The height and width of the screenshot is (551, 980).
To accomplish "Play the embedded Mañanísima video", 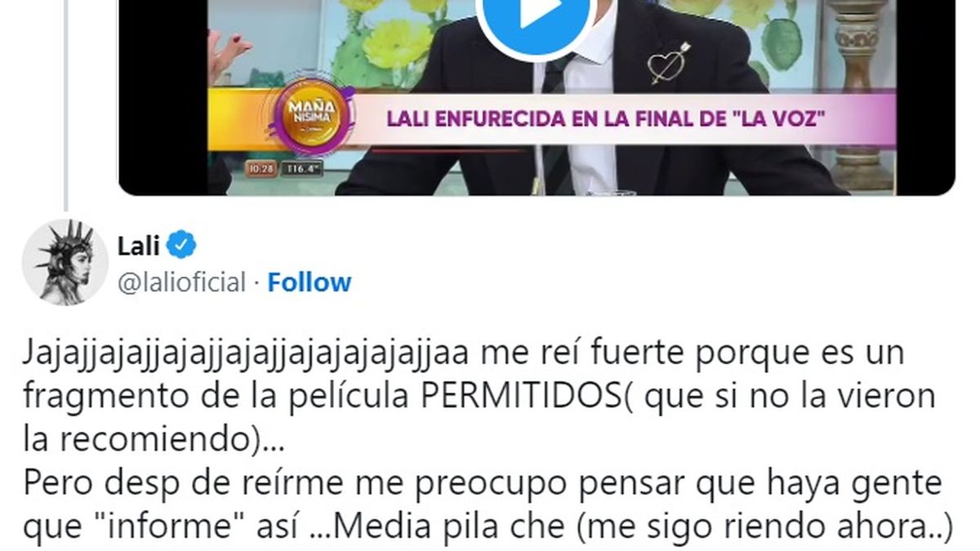I will point(535,16).
